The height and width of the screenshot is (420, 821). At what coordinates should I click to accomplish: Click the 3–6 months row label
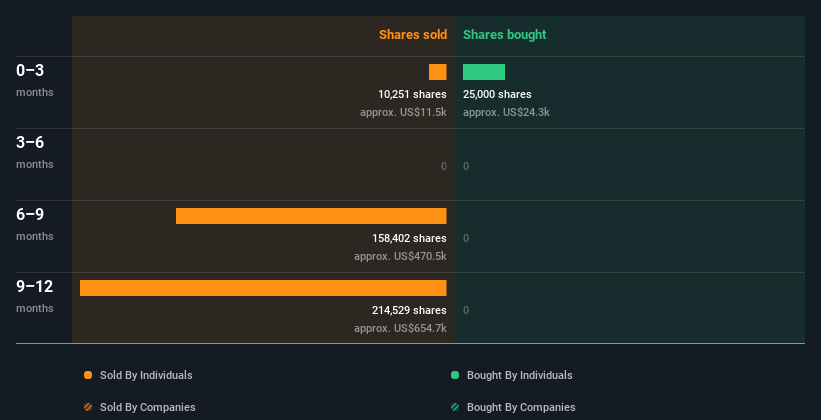[35, 152]
